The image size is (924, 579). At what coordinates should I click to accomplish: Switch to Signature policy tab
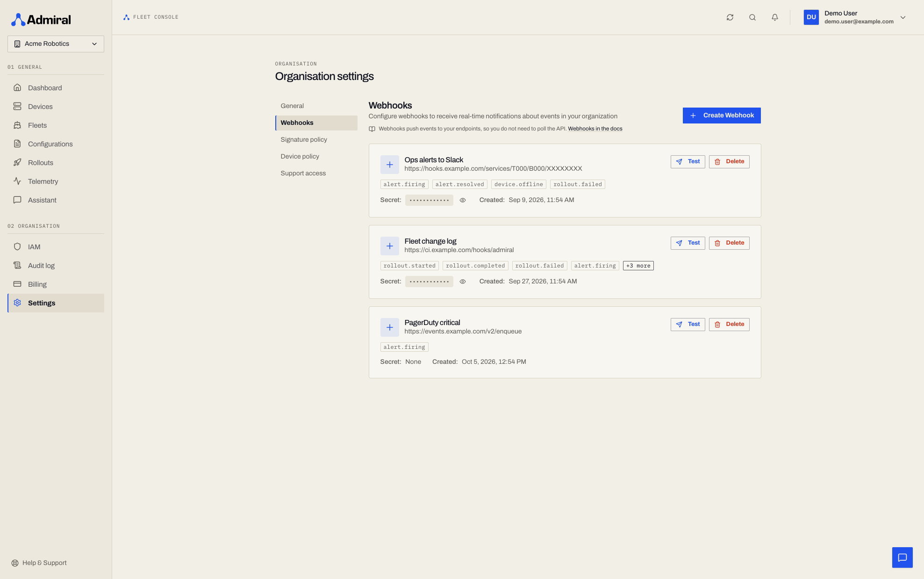pos(316,140)
